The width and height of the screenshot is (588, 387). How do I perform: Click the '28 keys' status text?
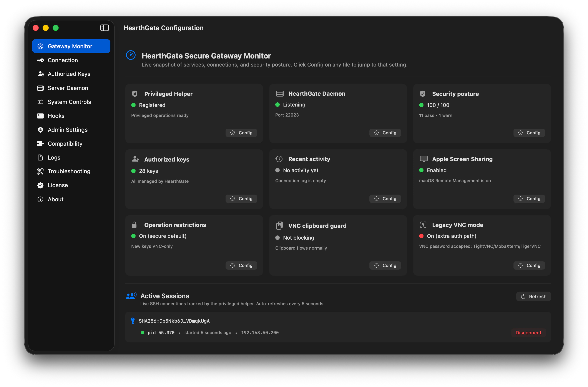coord(148,171)
